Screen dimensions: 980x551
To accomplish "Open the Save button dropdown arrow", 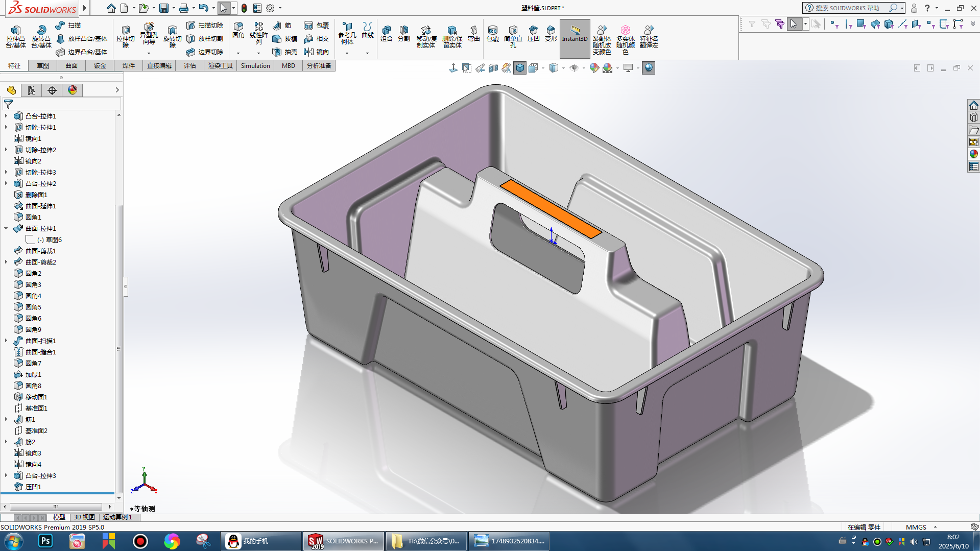I will [174, 8].
